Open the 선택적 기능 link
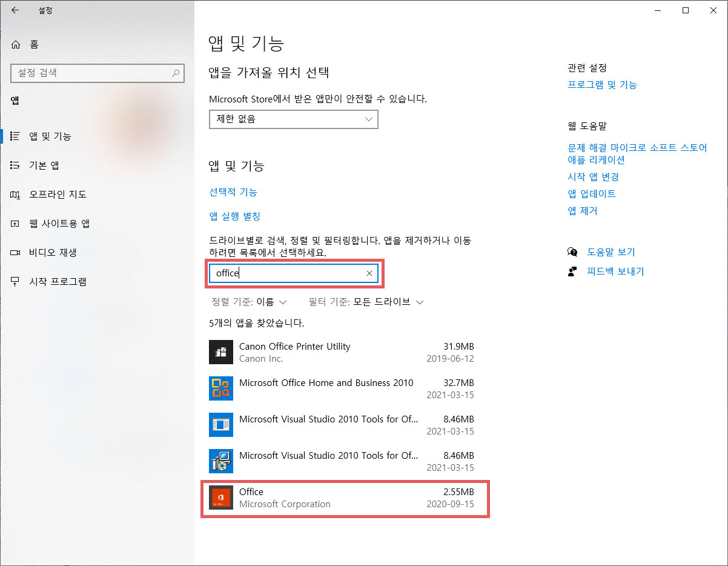Image resolution: width=728 pixels, height=566 pixels. point(233,192)
